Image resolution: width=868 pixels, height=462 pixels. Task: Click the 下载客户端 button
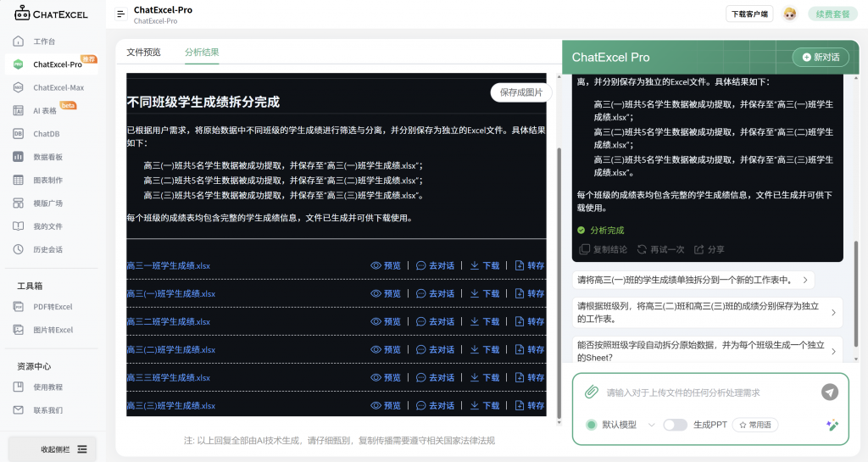pyautogui.click(x=749, y=14)
